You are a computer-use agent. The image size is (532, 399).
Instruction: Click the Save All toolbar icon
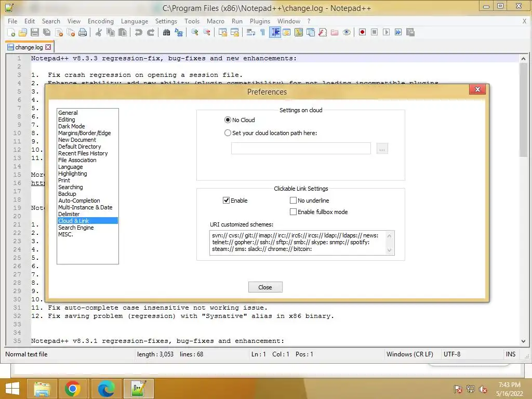click(x=46, y=32)
